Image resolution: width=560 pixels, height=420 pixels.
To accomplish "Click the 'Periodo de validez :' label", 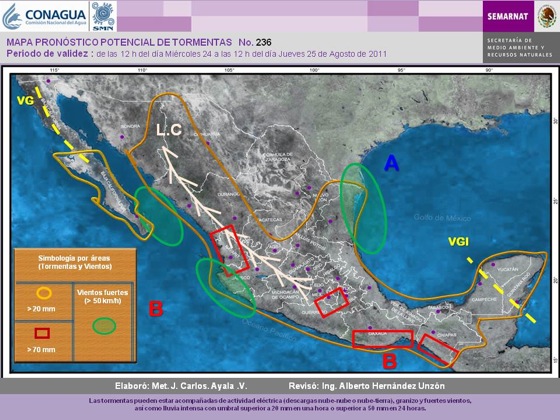I will [x=50, y=54].
